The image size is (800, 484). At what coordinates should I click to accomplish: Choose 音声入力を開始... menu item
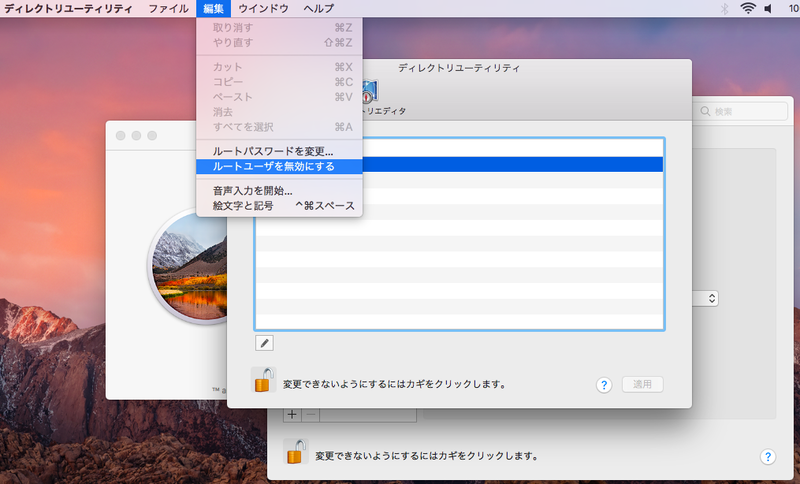(x=279, y=191)
